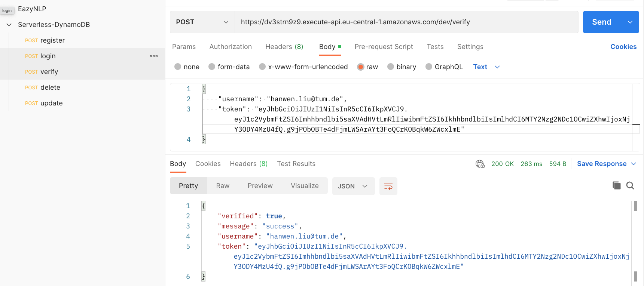Open the POST update request
This screenshot has width=644, height=286.
tap(82, 103)
